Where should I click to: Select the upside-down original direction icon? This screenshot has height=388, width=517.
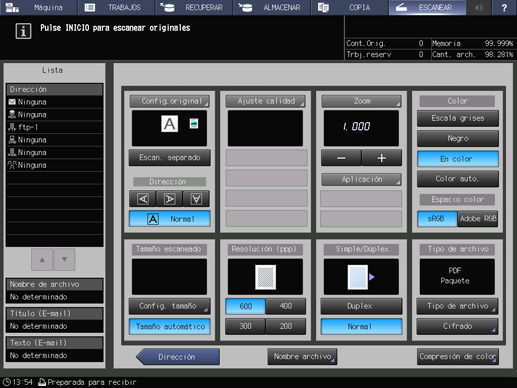(x=196, y=199)
